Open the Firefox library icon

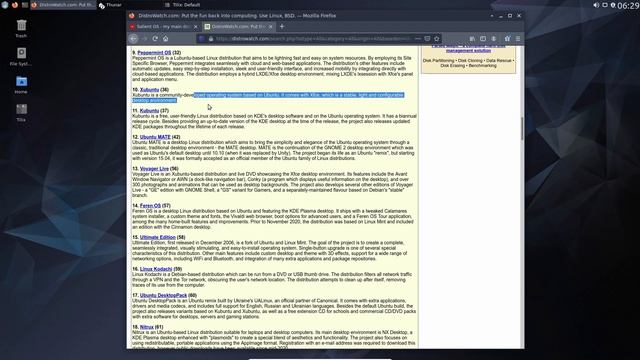[472, 38]
